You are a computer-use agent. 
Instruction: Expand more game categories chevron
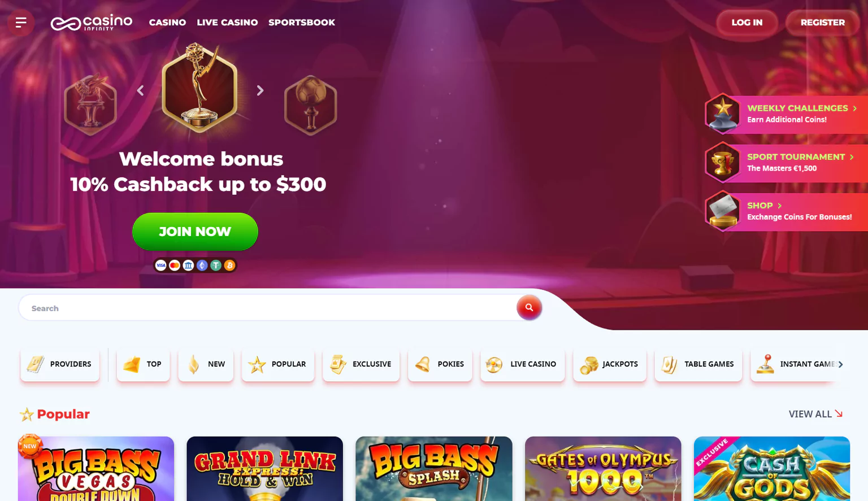click(x=840, y=364)
